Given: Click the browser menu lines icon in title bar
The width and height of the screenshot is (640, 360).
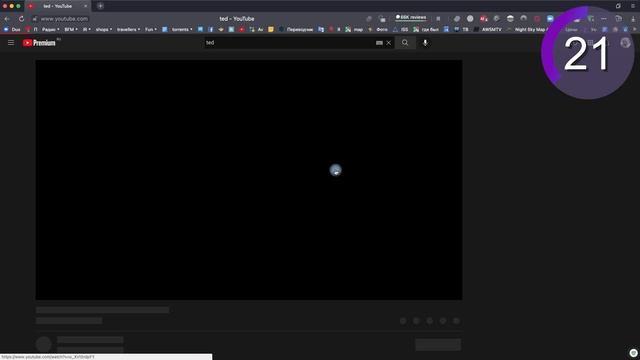Looking at the screenshot, I should tap(633, 6).
